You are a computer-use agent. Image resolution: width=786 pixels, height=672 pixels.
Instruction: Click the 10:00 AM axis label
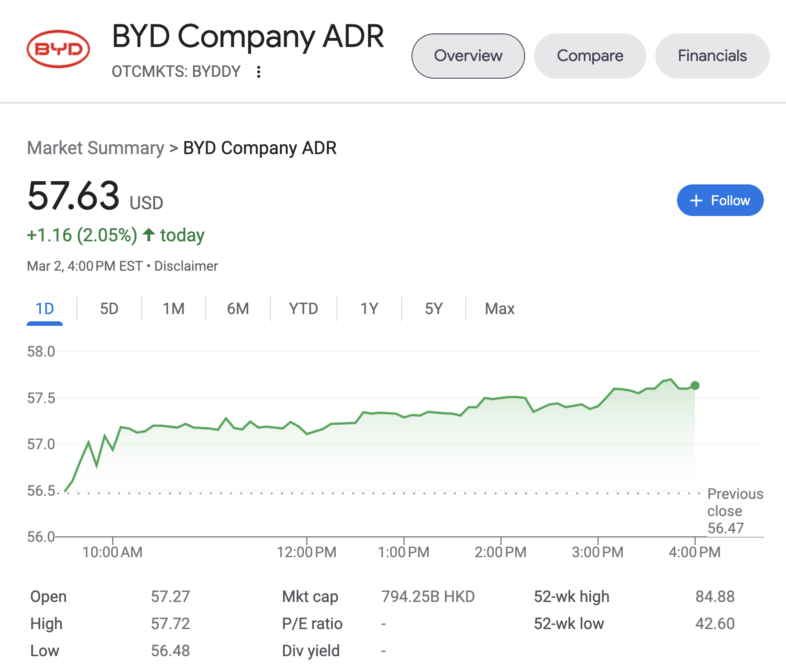tap(112, 552)
